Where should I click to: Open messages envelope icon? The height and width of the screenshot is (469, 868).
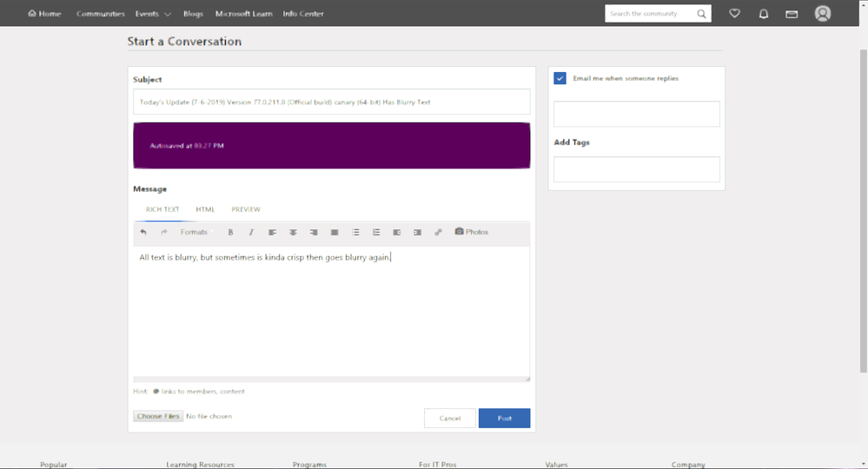pyautogui.click(x=792, y=14)
